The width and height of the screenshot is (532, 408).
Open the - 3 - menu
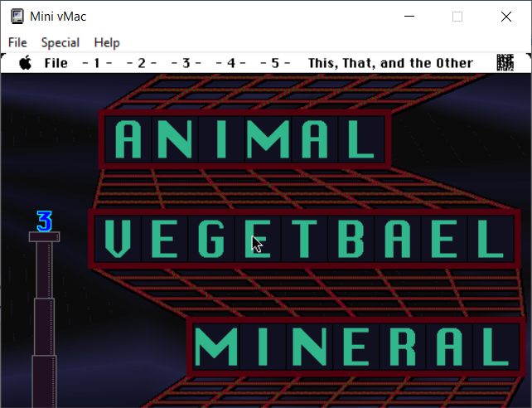tap(186, 63)
